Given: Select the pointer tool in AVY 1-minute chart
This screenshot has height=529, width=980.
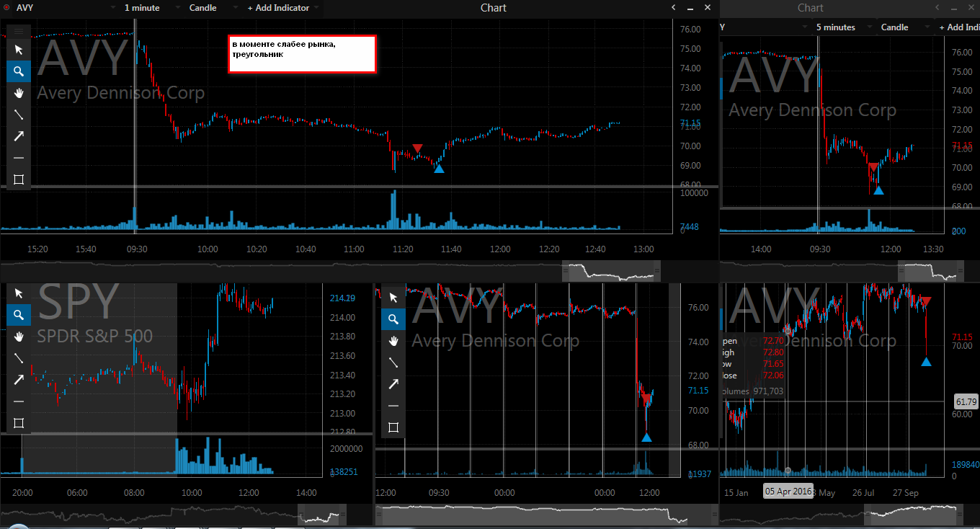Looking at the screenshot, I should (19, 50).
